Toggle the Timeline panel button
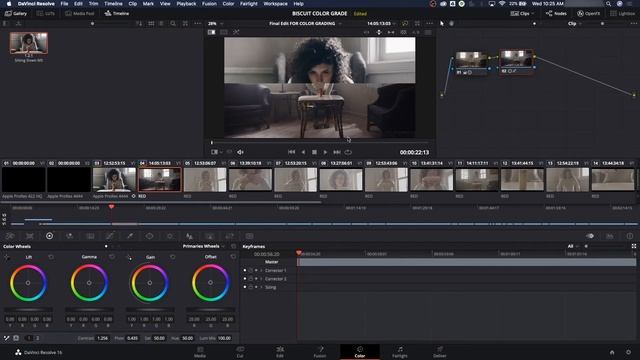The height and width of the screenshot is (360, 640). pos(117,13)
